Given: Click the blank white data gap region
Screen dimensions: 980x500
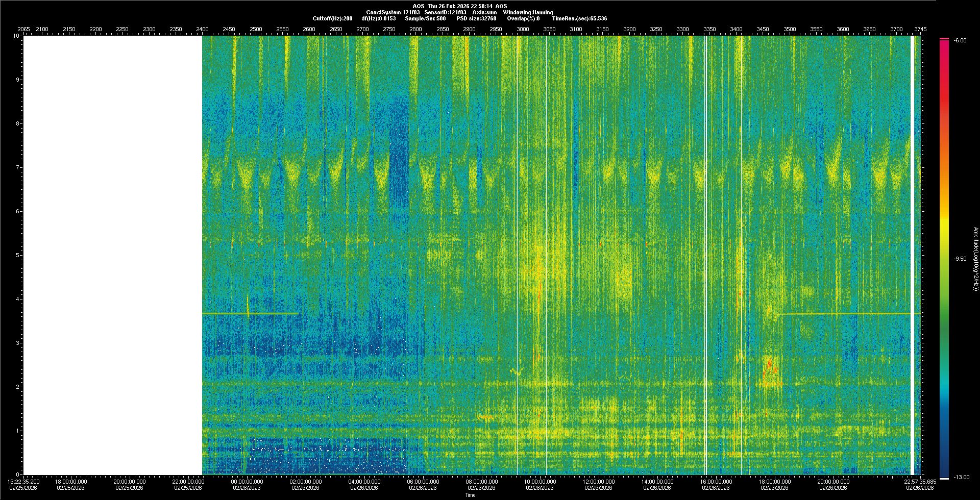Looking at the screenshot, I should tap(112, 255).
